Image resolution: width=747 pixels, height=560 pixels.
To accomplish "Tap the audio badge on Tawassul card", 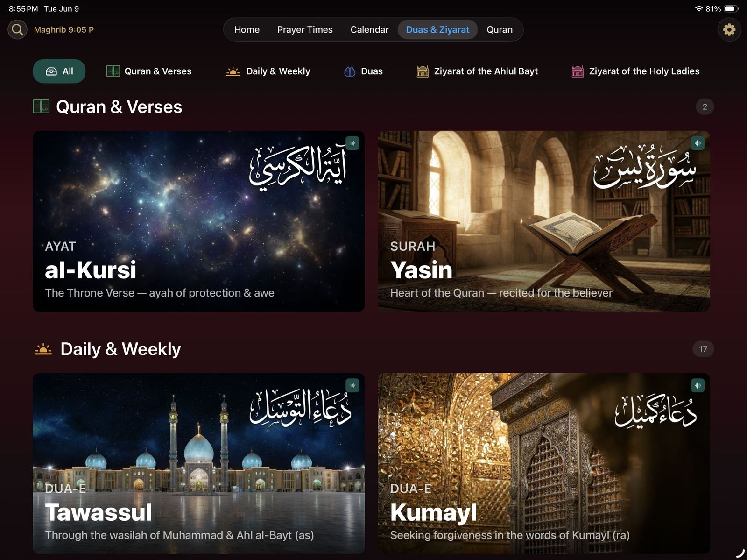I will click(x=352, y=385).
